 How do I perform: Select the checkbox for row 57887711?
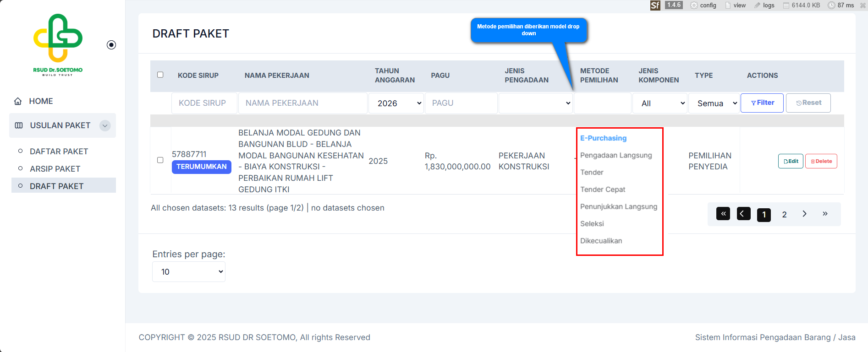[160, 160]
